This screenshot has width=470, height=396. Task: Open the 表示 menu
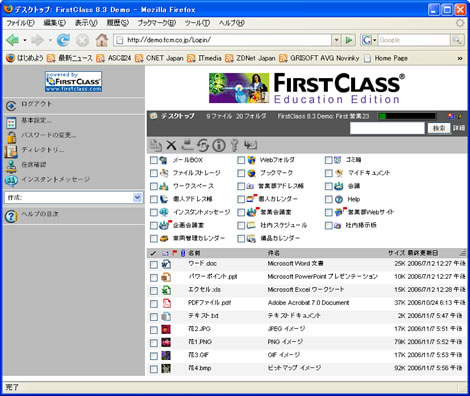coord(86,23)
